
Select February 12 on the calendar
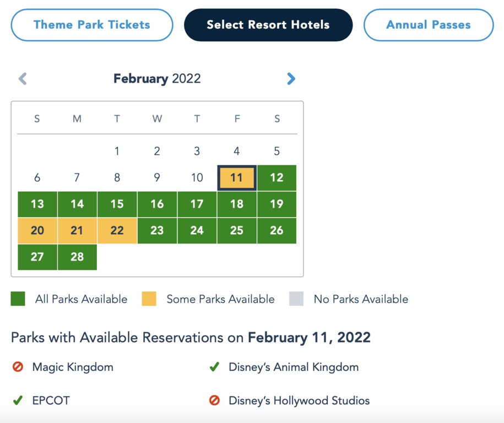pos(277,178)
